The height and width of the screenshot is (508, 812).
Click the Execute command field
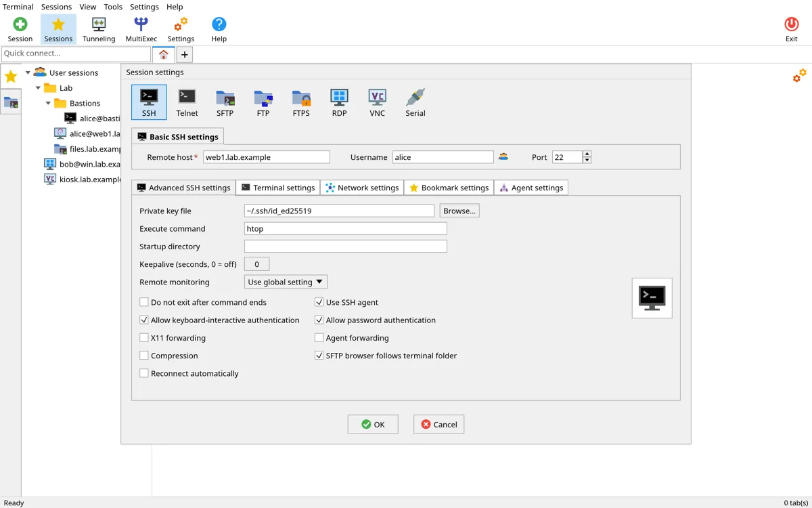tap(346, 228)
